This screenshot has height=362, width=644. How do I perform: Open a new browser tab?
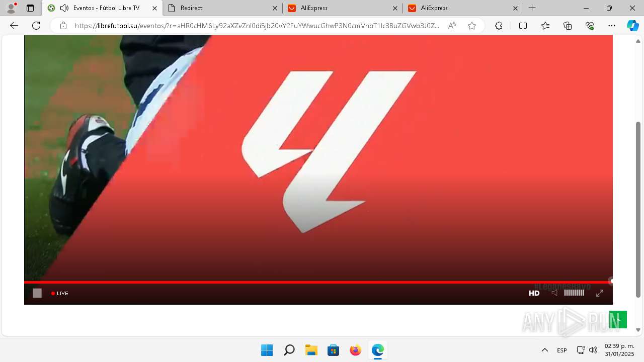click(x=532, y=8)
